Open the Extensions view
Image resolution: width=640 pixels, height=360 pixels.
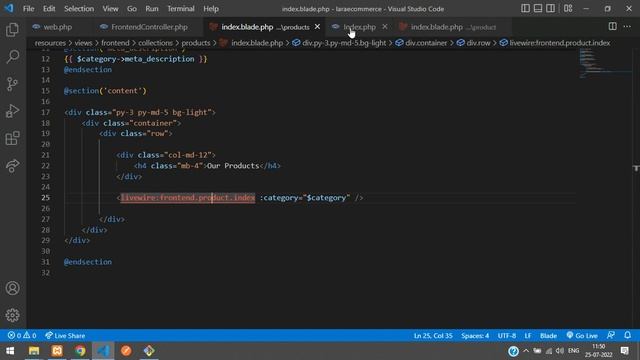pos(12,138)
